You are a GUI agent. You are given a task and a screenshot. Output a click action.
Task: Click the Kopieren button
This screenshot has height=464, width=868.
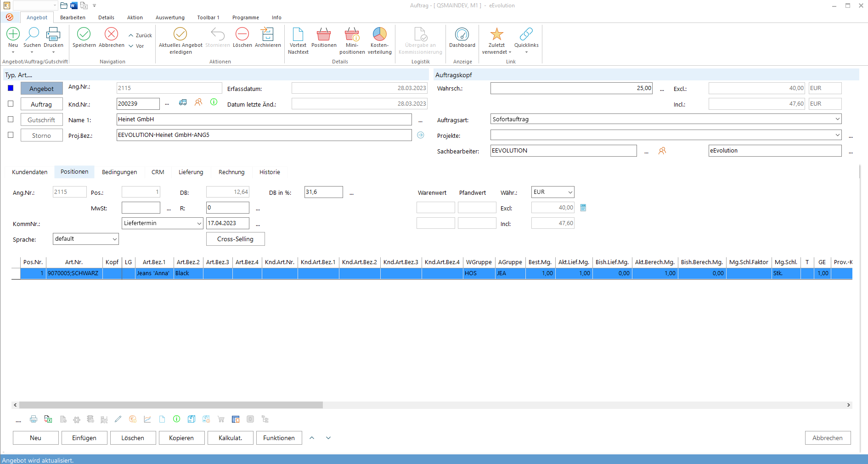pos(181,438)
